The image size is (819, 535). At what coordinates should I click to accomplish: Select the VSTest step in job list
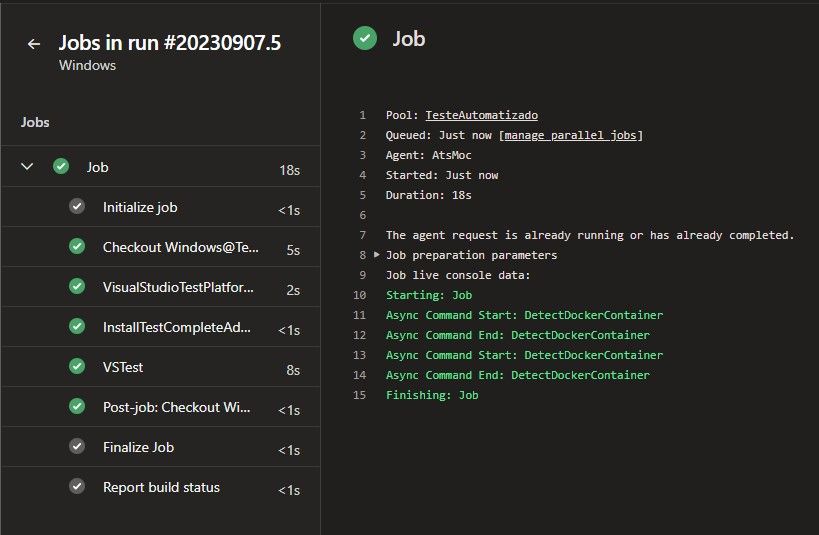(123, 367)
